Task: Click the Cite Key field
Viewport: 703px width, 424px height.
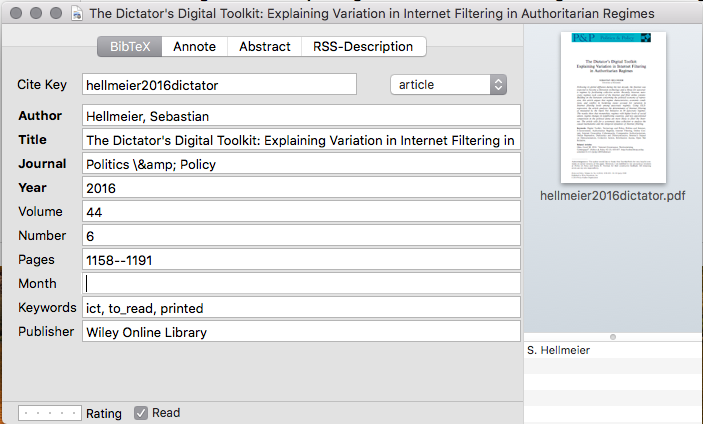Action: [x=219, y=85]
